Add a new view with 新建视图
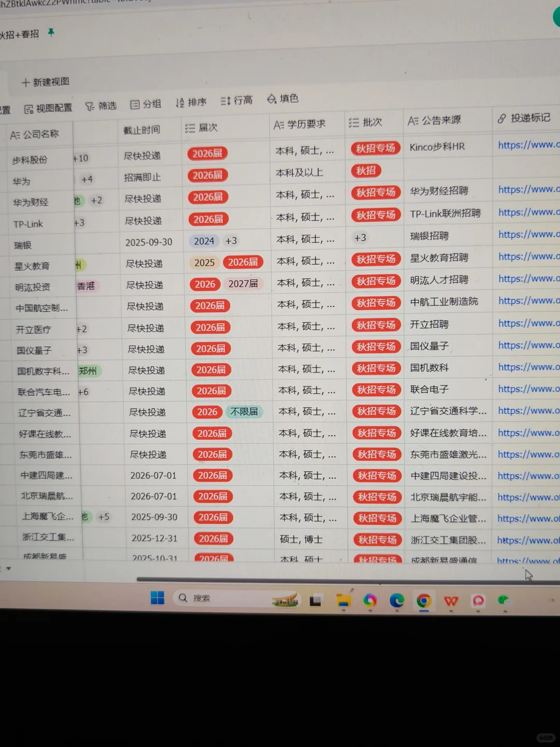The image size is (560, 747). [46, 82]
